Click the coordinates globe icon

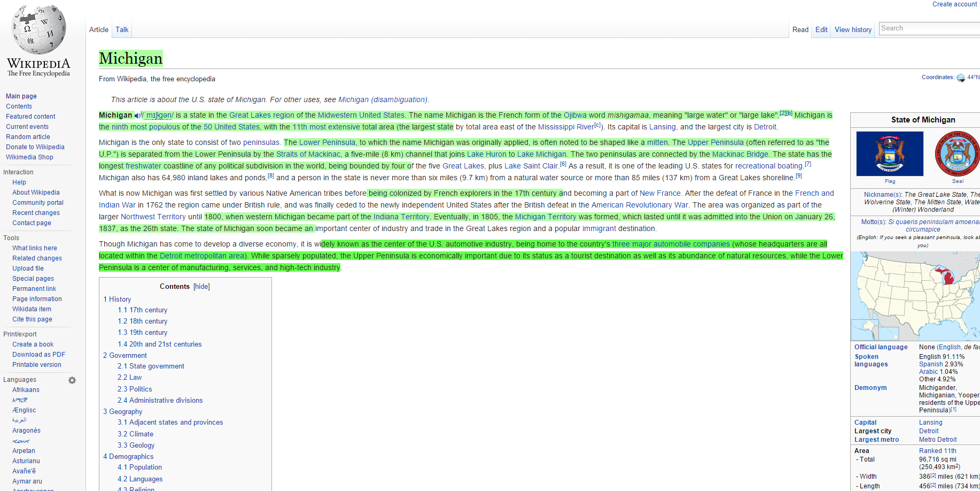click(x=961, y=78)
